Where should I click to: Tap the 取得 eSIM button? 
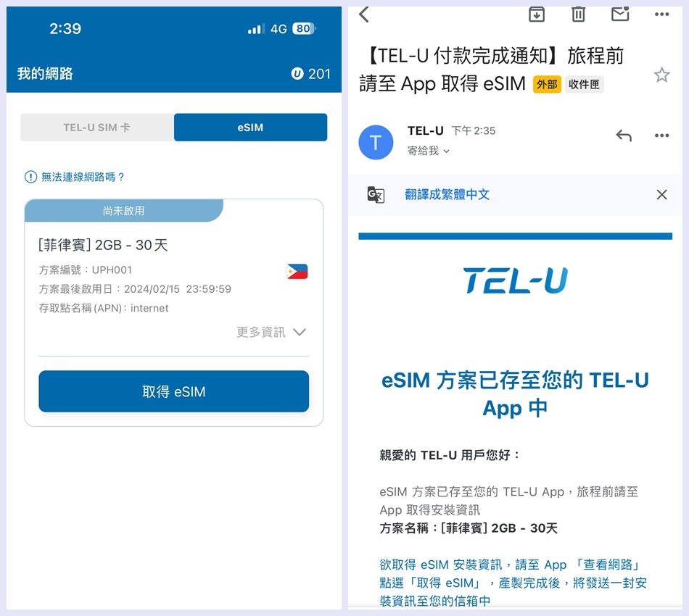tap(173, 391)
